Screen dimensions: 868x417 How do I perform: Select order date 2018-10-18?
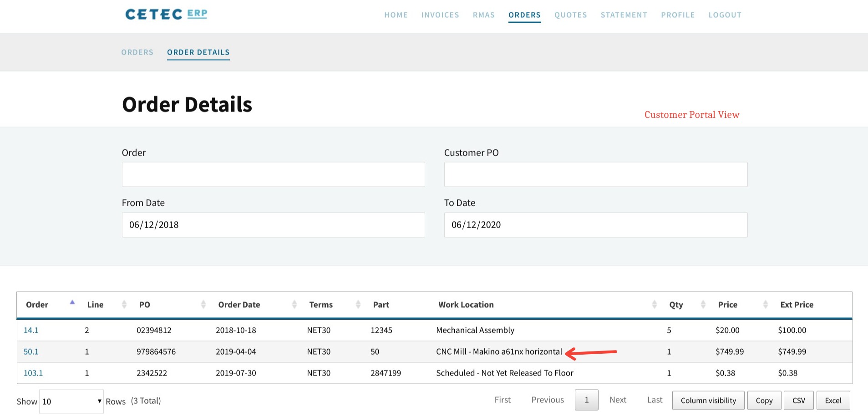[x=236, y=330]
